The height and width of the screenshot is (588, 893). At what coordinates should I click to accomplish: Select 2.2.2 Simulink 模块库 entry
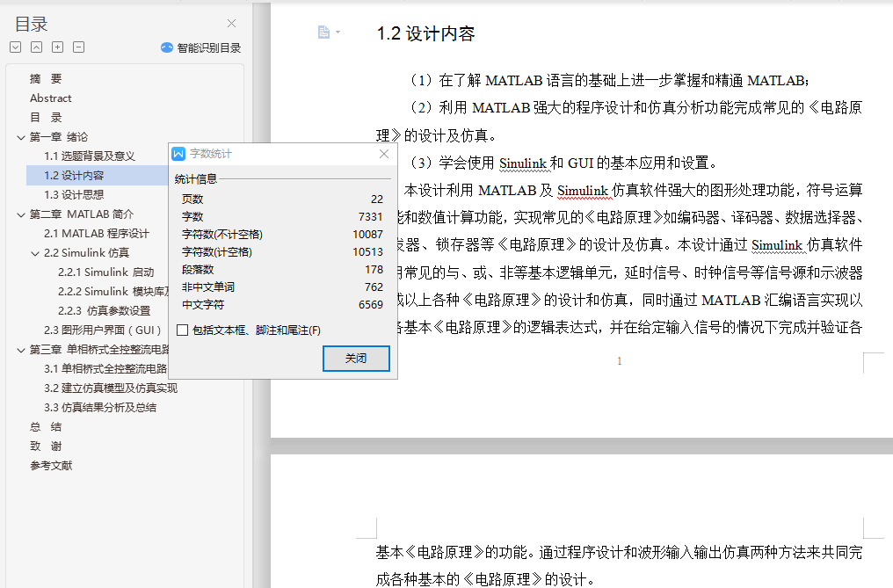(x=113, y=292)
